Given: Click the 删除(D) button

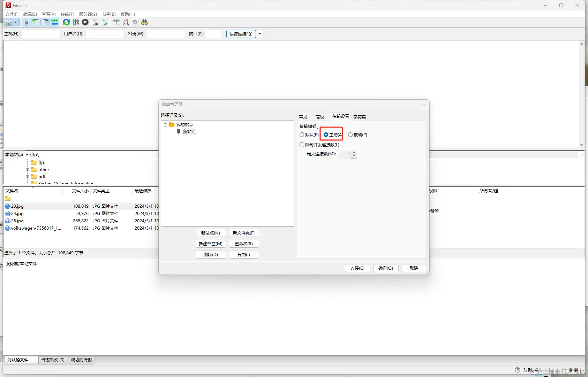Looking at the screenshot, I should pos(211,255).
